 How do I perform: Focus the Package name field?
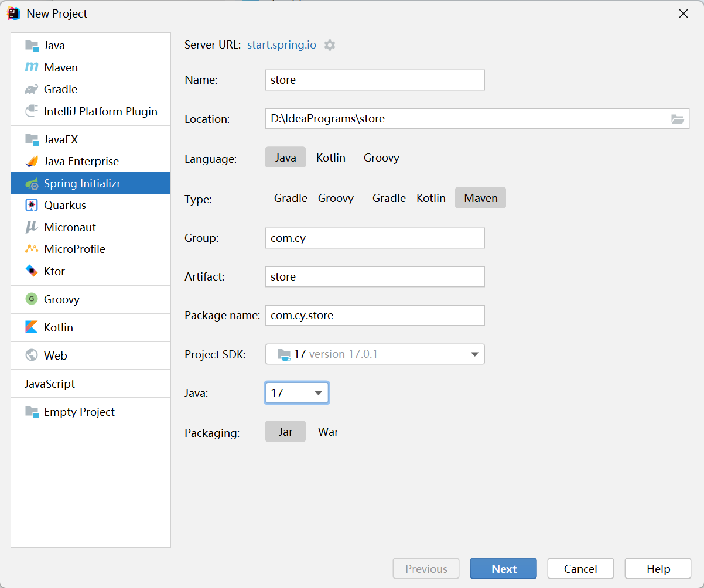click(x=375, y=316)
